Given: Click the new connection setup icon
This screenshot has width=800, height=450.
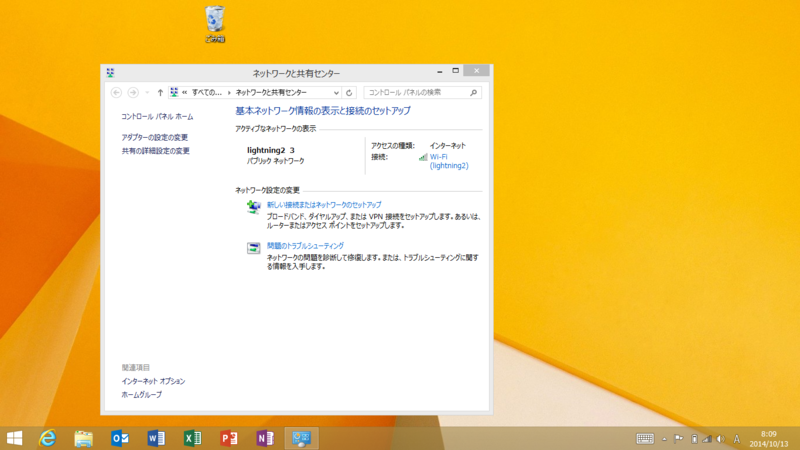Looking at the screenshot, I should coord(254,207).
